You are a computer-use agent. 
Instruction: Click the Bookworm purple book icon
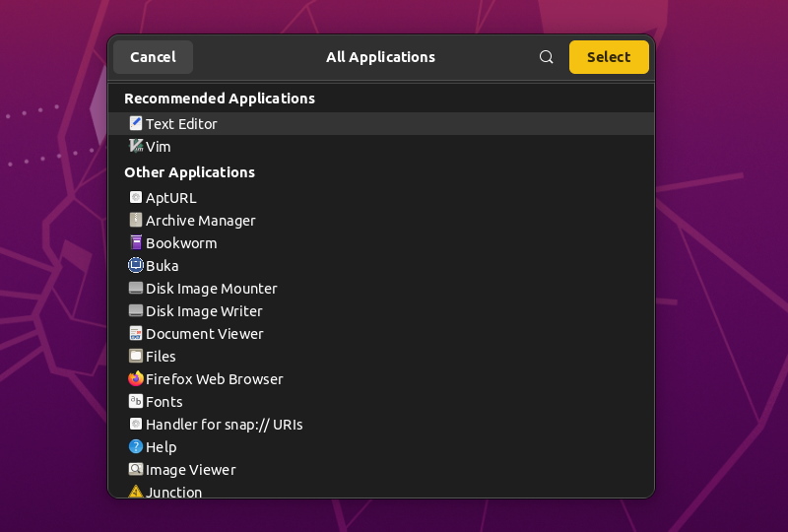coord(136,242)
